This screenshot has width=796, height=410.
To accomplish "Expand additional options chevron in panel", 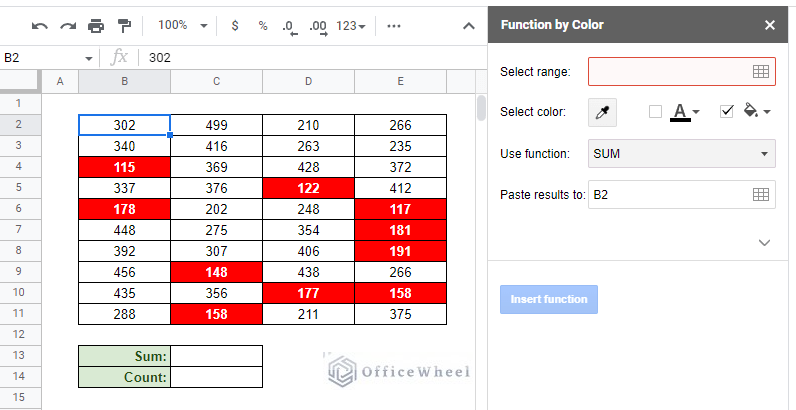I will pyautogui.click(x=764, y=243).
